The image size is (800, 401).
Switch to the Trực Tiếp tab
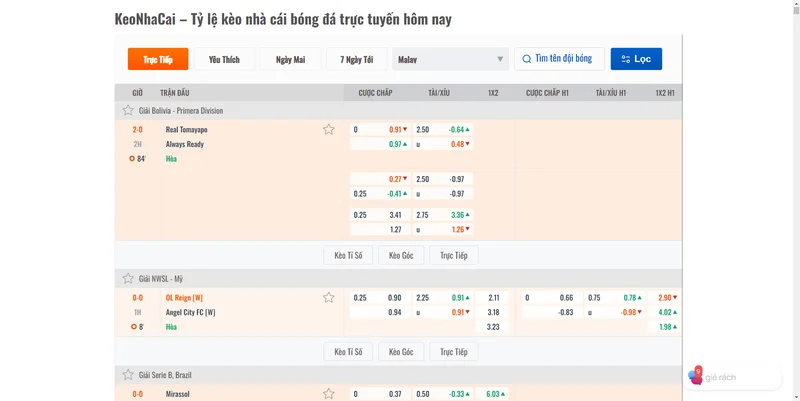coord(158,59)
